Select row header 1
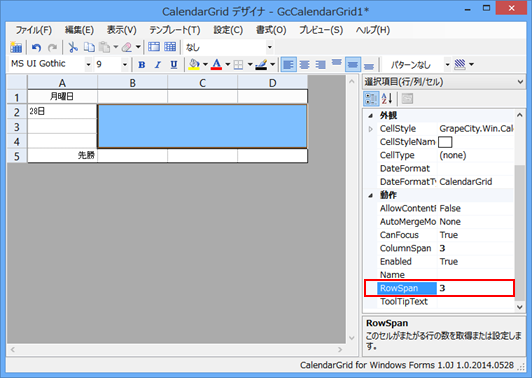 [x=17, y=97]
